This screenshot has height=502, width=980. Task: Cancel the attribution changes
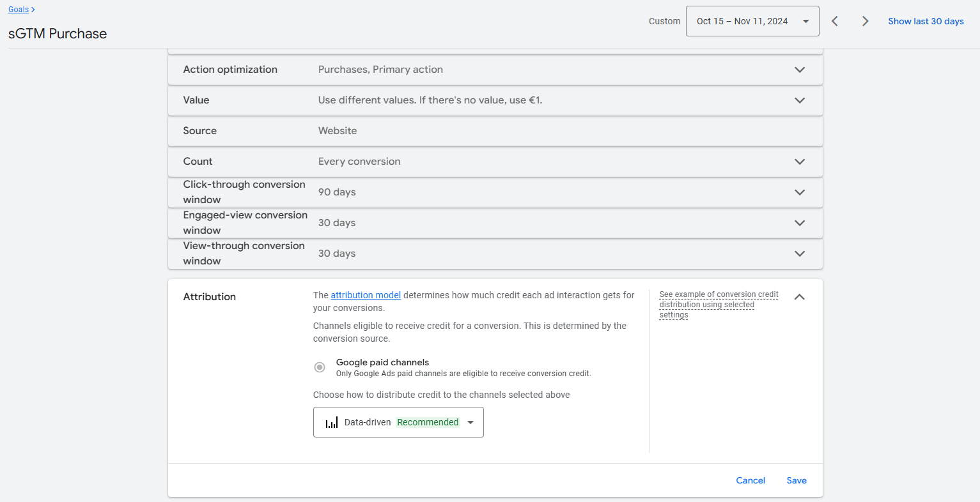751,480
